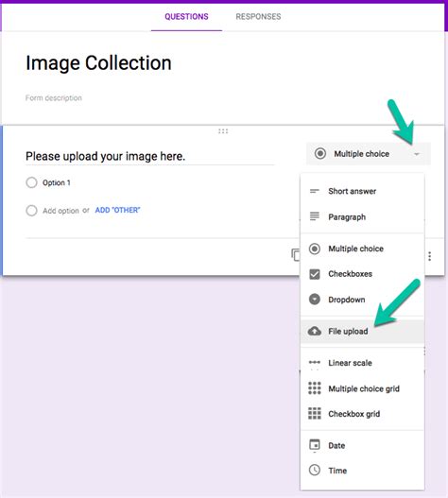
Task: Click the clock icon beside Time
Action: click(315, 470)
